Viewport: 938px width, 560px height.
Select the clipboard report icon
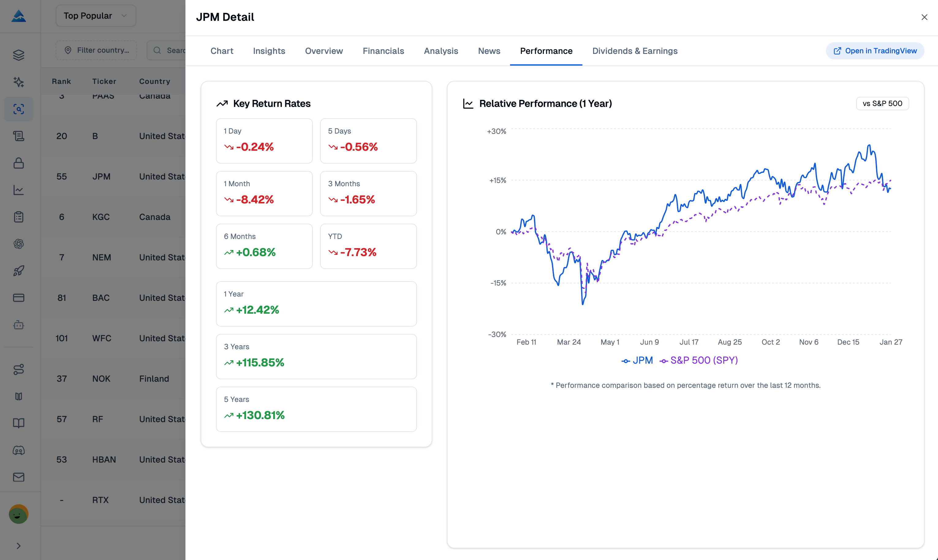[18, 217]
